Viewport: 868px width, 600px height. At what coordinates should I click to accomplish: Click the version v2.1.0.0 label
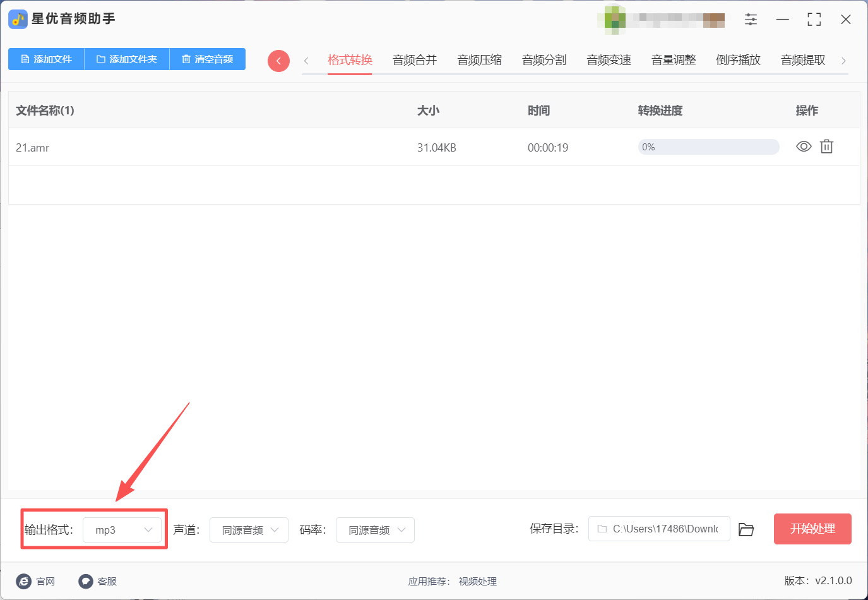(x=818, y=580)
